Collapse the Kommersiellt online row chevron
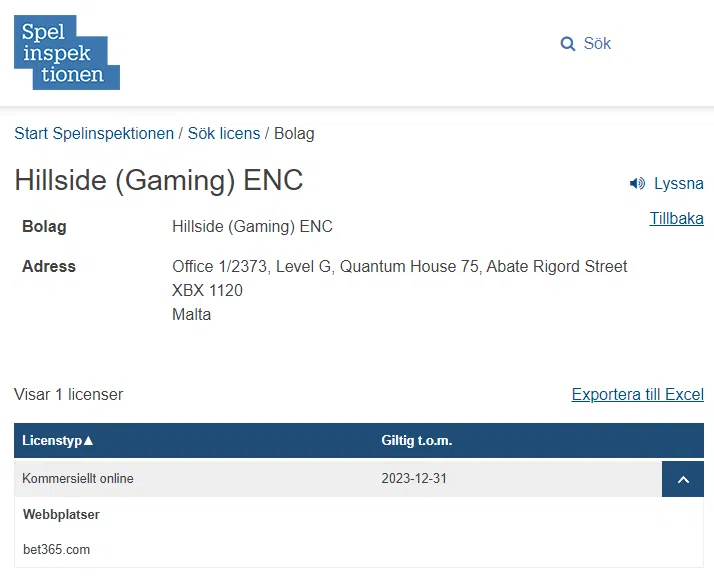The width and height of the screenshot is (714, 576). [x=683, y=479]
